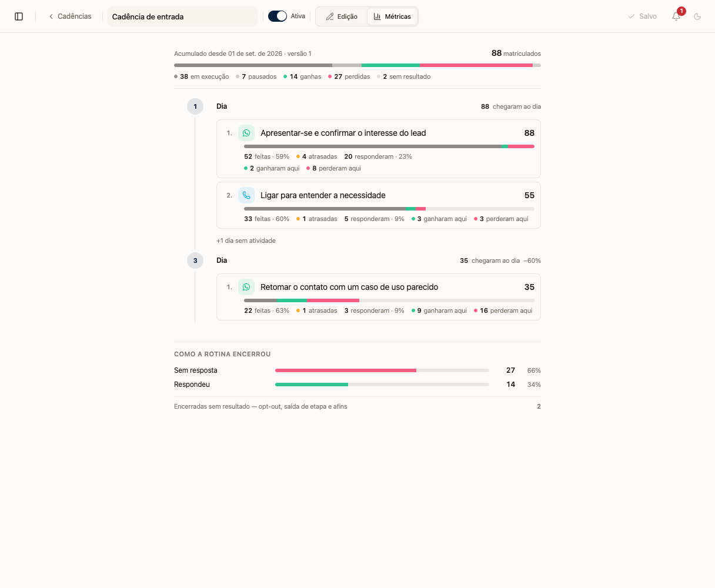Click progress bar of 'Apresentar-se' step
This screenshot has width=715, height=588.
click(x=389, y=146)
